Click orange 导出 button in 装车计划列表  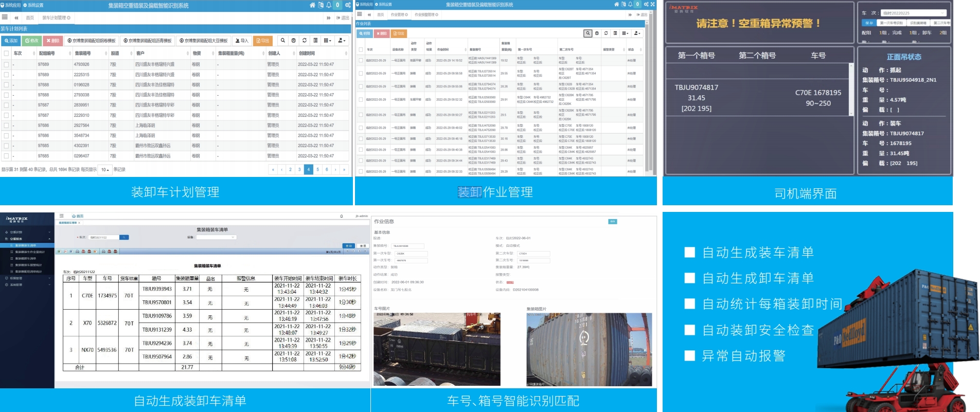tap(263, 41)
